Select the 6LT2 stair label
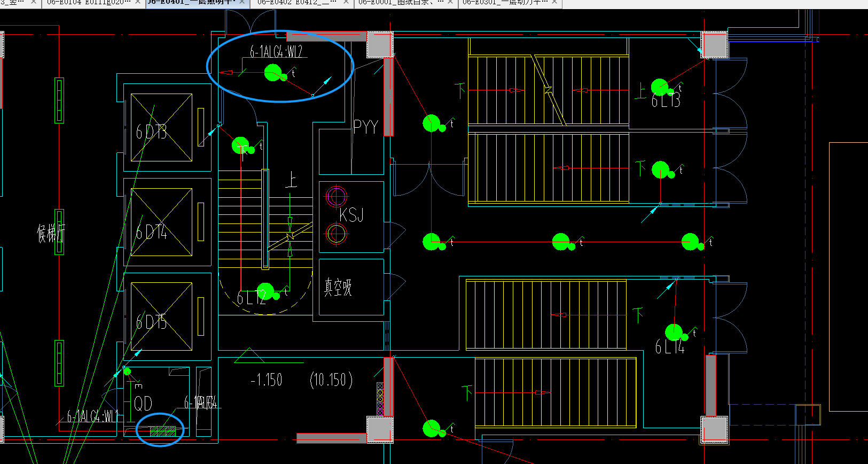The width and height of the screenshot is (868, 464). pos(252,298)
